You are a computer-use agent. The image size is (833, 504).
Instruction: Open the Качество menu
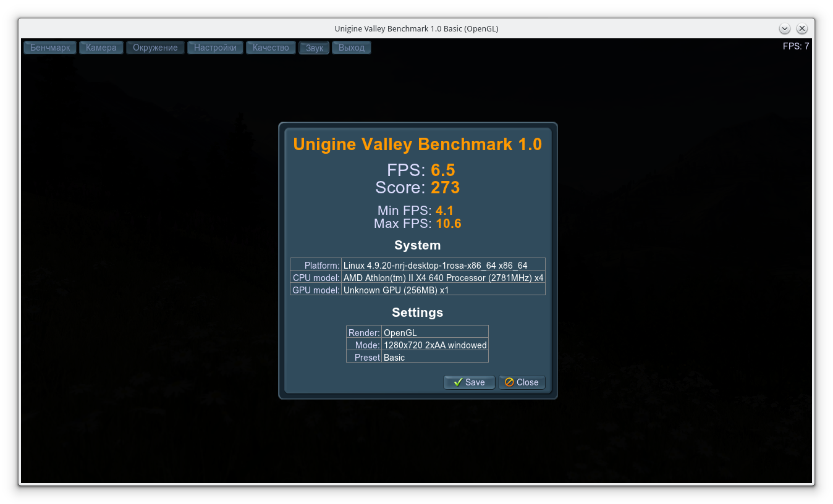pyautogui.click(x=271, y=48)
